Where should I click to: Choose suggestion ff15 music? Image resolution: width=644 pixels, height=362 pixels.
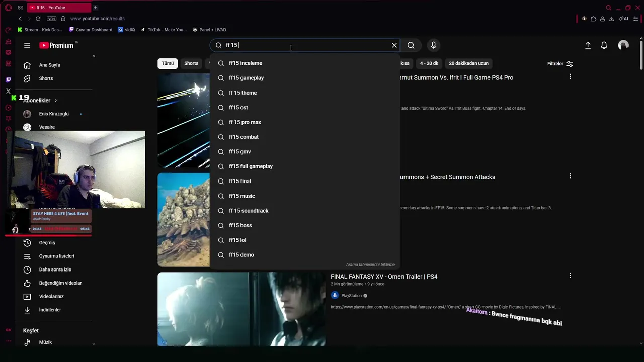[305, 196]
